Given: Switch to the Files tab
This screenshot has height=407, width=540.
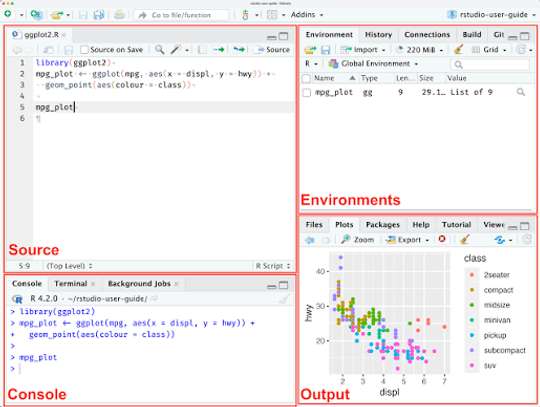Looking at the screenshot, I should pyautogui.click(x=314, y=225).
